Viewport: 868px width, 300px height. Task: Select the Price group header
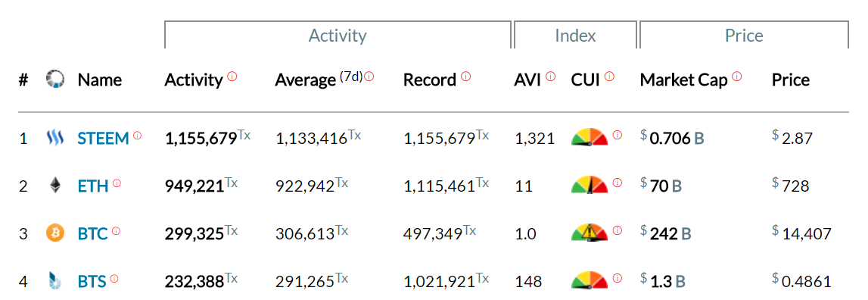744,36
